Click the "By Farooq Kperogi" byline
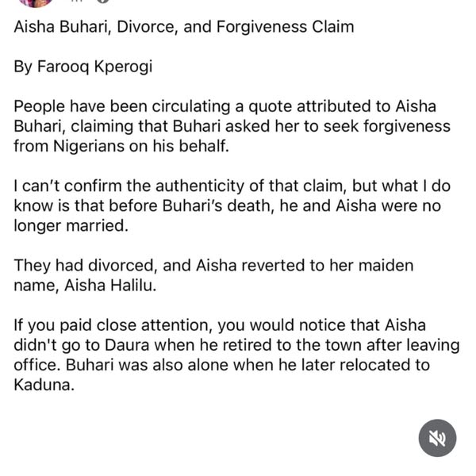 [83, 67]
